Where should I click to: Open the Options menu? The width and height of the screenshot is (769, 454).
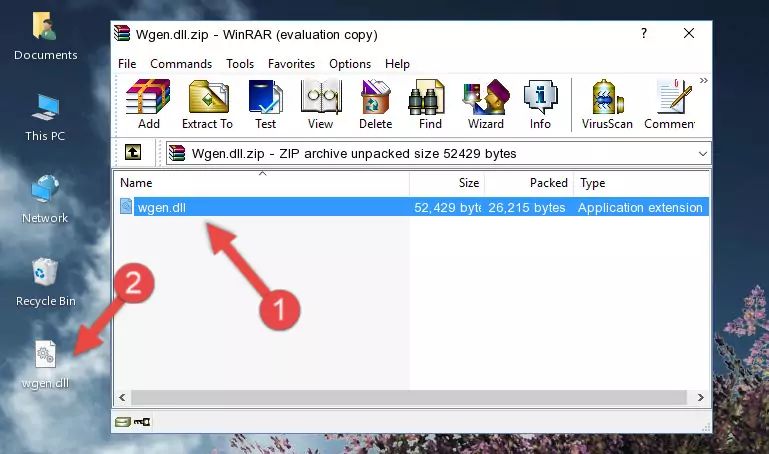coord(350,64)
